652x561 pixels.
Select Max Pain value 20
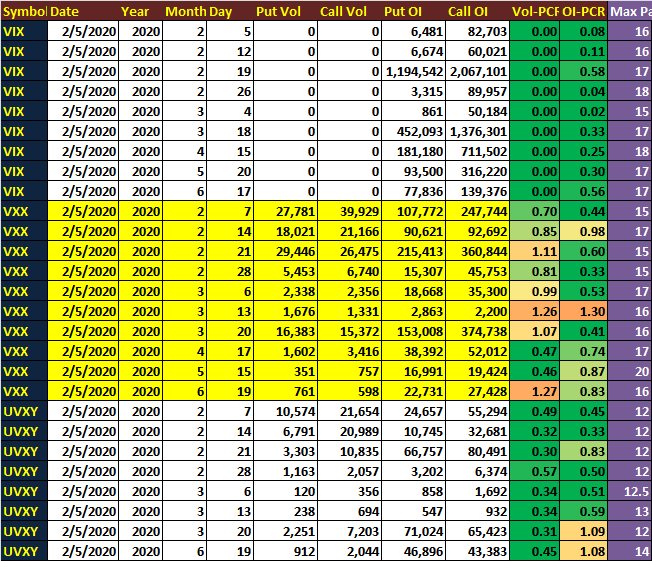pyautogui.click(x=630, y=371)
